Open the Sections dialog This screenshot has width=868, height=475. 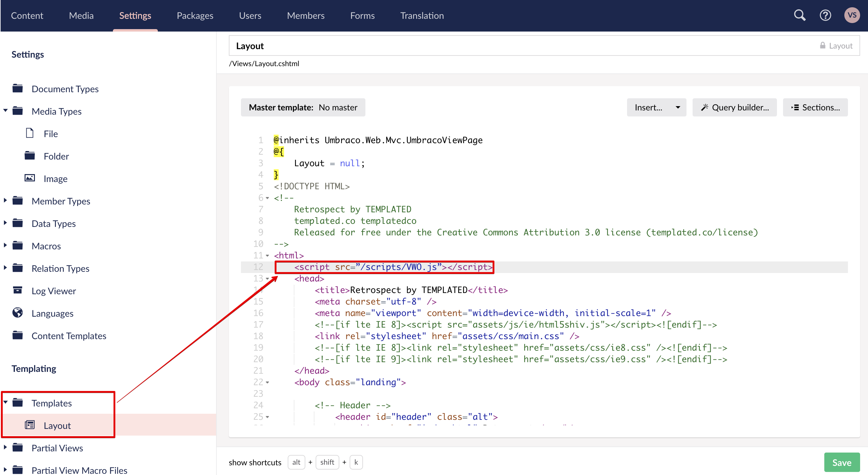point(815,107)
